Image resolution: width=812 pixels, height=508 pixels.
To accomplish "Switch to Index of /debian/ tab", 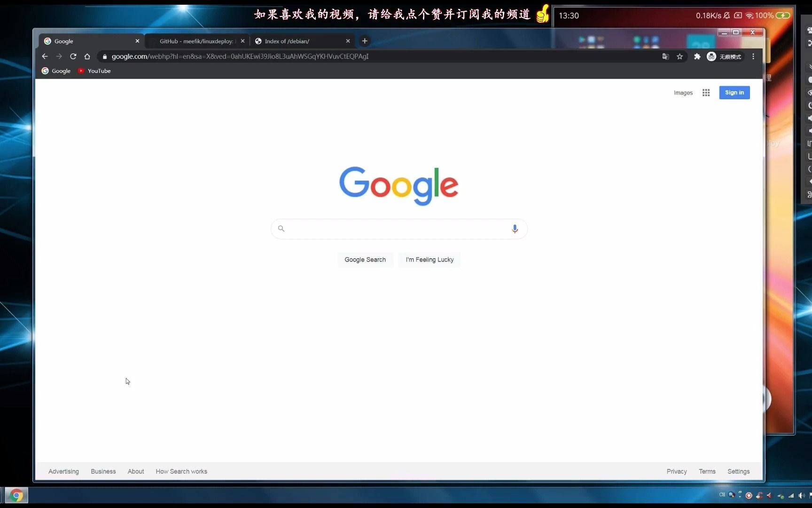I will (x=302, y=41).
